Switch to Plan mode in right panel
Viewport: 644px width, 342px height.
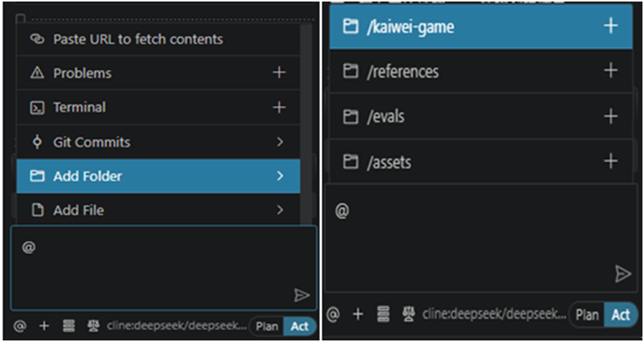point(587,315)
